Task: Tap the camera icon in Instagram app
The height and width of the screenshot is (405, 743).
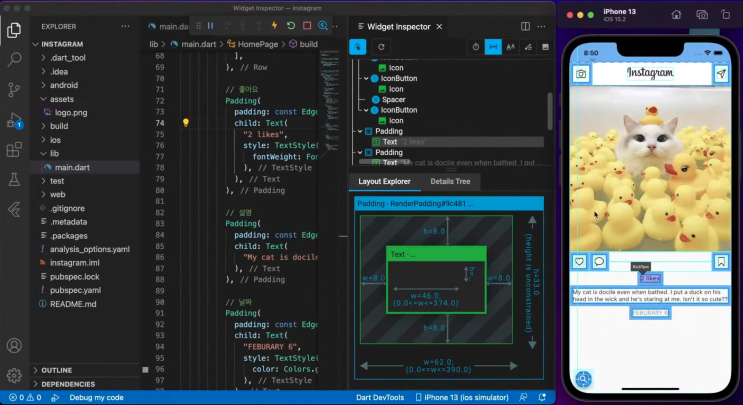Action: coord(581,74)
